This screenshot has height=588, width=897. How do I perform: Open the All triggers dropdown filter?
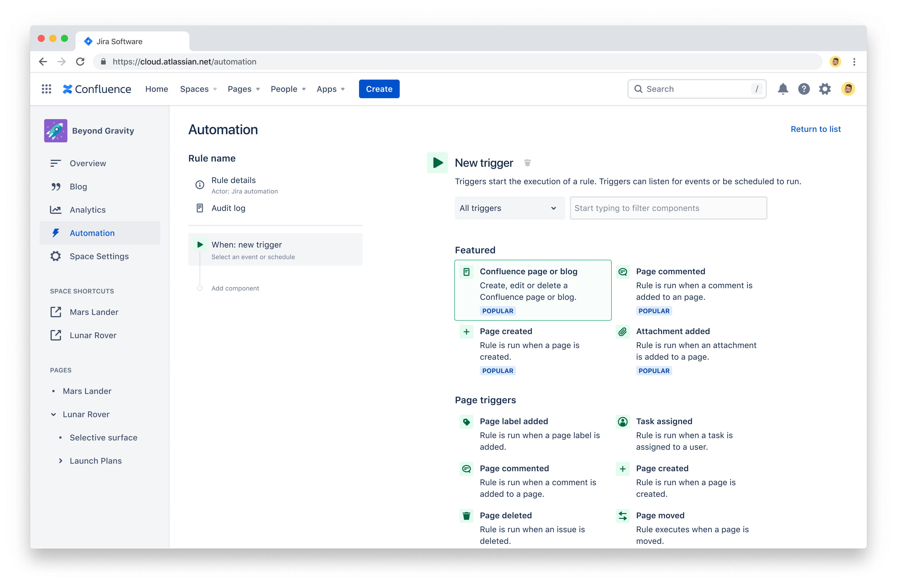pyautogui.click(x=509, y=208)
